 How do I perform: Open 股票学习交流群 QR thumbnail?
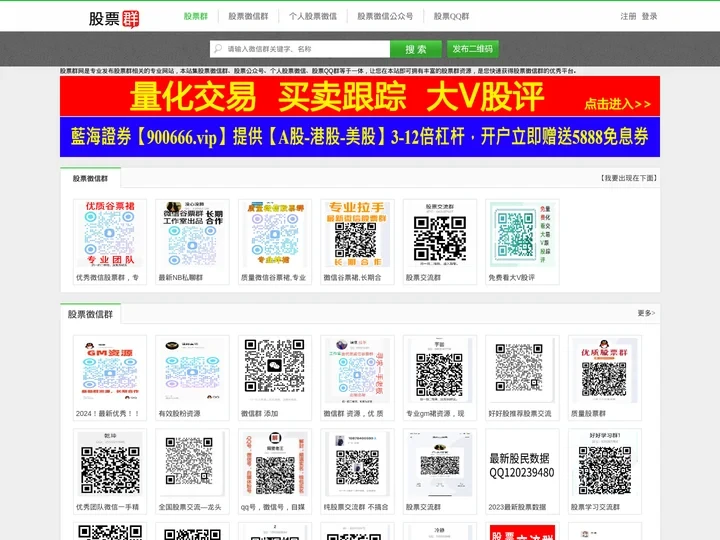[x=604, y=464]
